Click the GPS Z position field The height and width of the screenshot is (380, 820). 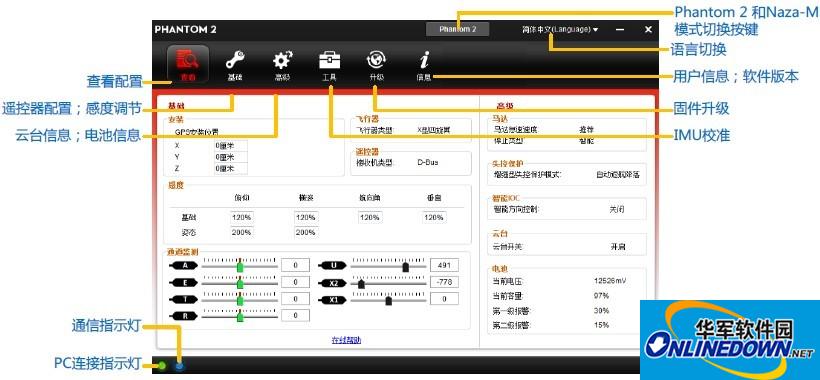[x=231, y=169]
